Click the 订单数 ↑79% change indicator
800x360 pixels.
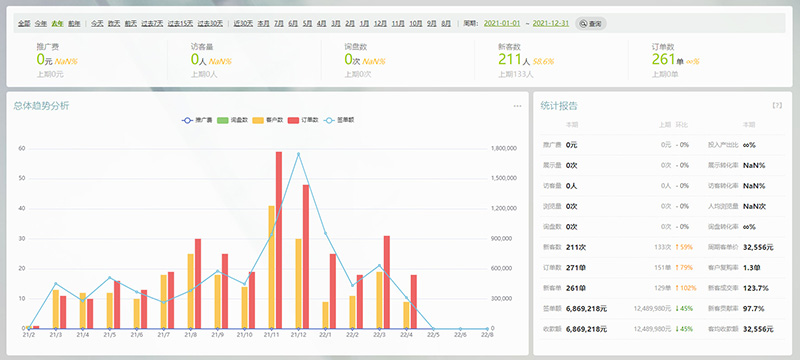point(684,267)
